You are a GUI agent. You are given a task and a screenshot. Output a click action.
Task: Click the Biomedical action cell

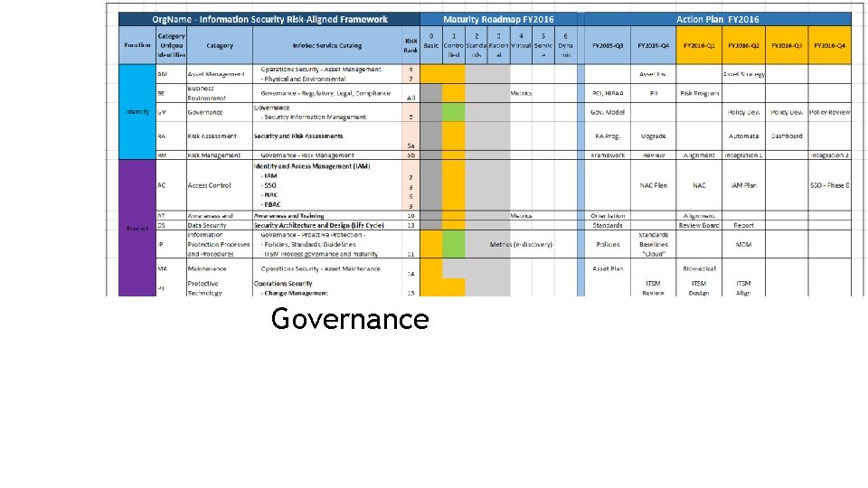pyautogui.click(x=699, y=269)
